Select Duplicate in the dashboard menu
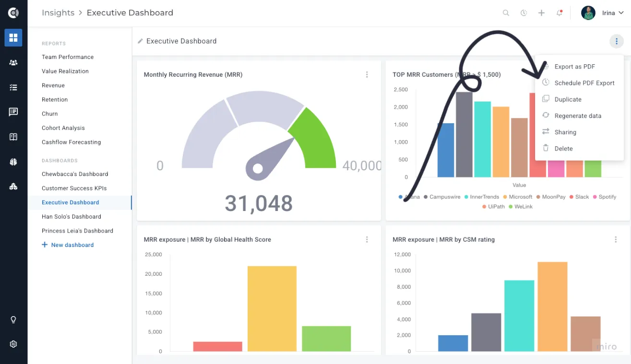 pyautogui.click(x=579, y=99)
